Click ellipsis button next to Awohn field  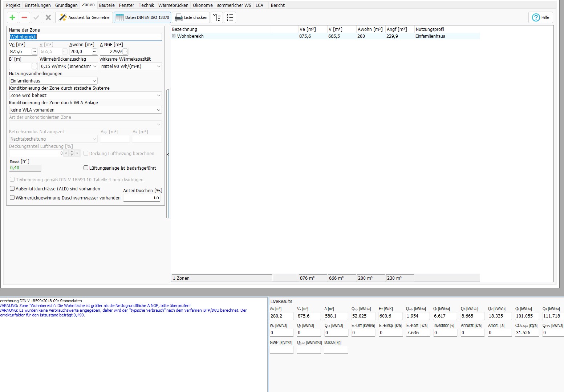(94, 52)
